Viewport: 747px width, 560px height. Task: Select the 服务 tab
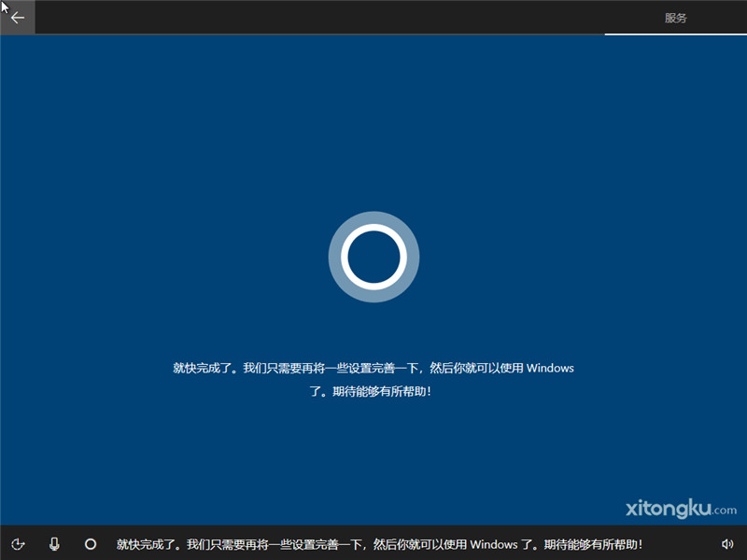point(675,18)
